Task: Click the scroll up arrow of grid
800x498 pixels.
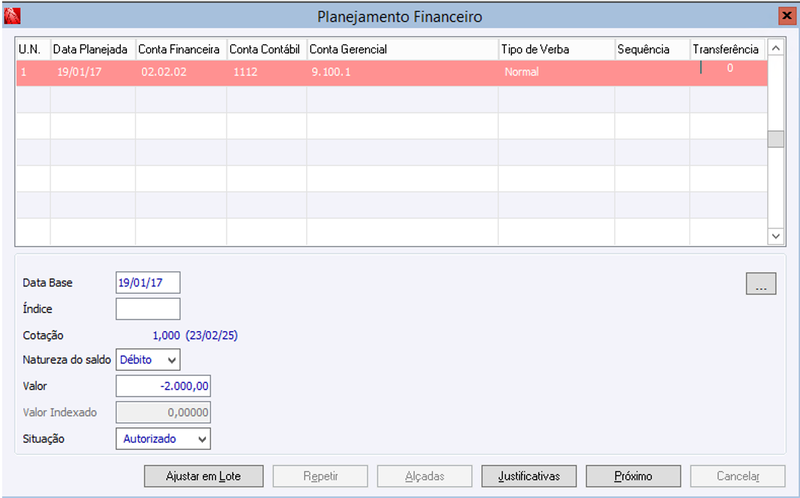Action: tap(776, 48)
